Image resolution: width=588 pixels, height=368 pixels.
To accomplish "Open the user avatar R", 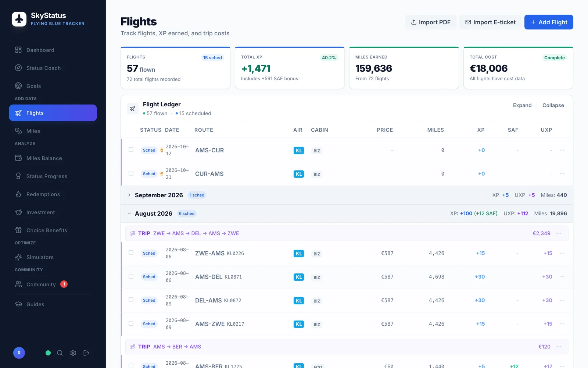I will (x=19, y=353).
